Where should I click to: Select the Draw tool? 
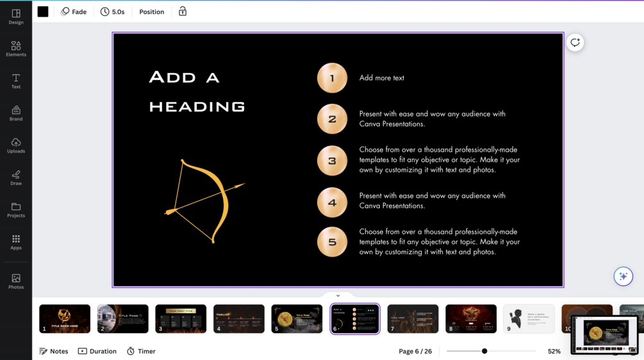16,177
